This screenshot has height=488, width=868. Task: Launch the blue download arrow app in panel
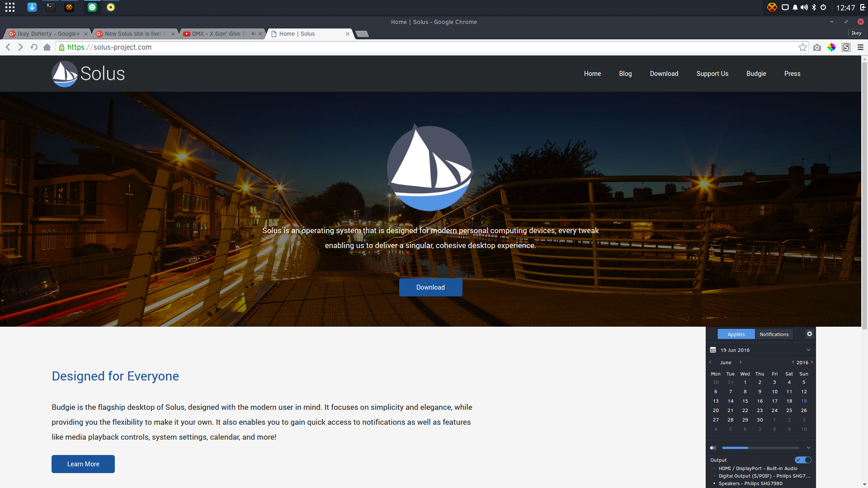tap(32, 7)
